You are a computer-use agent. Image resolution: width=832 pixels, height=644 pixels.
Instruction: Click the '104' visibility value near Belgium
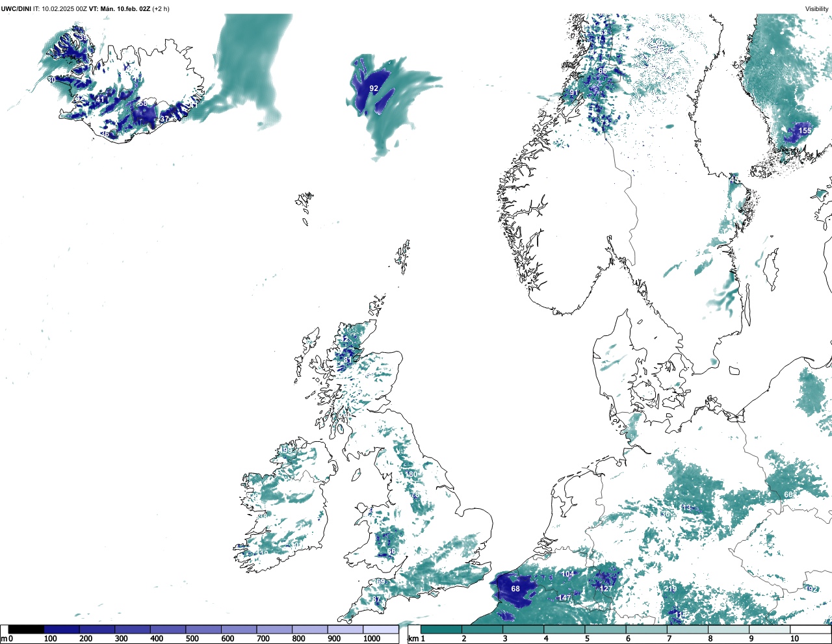pyautogui.click(x=568, y=574)
